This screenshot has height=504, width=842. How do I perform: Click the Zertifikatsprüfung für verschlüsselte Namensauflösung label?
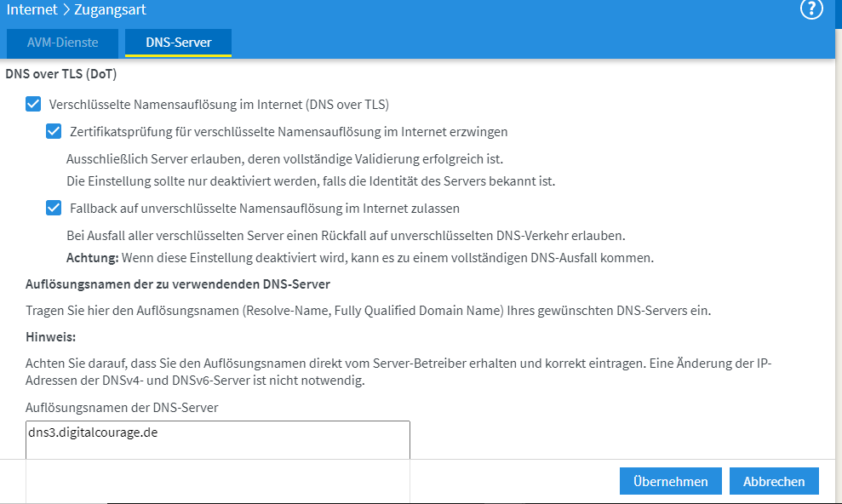(x=289, y=132)
